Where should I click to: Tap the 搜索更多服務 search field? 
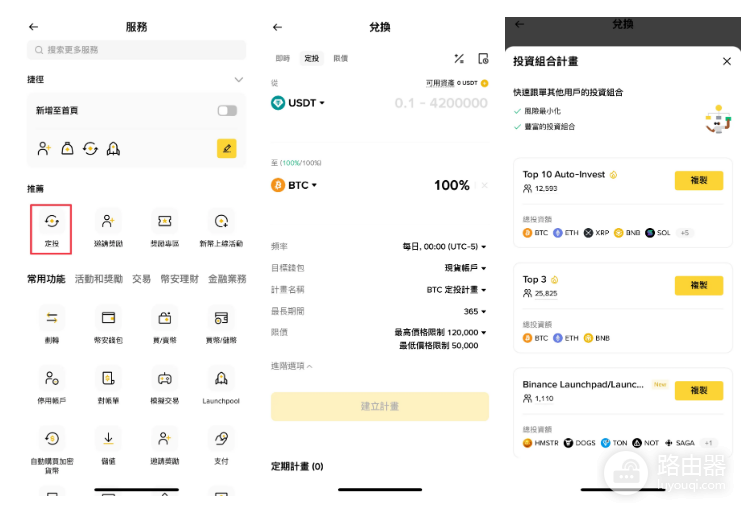(137, 50)
